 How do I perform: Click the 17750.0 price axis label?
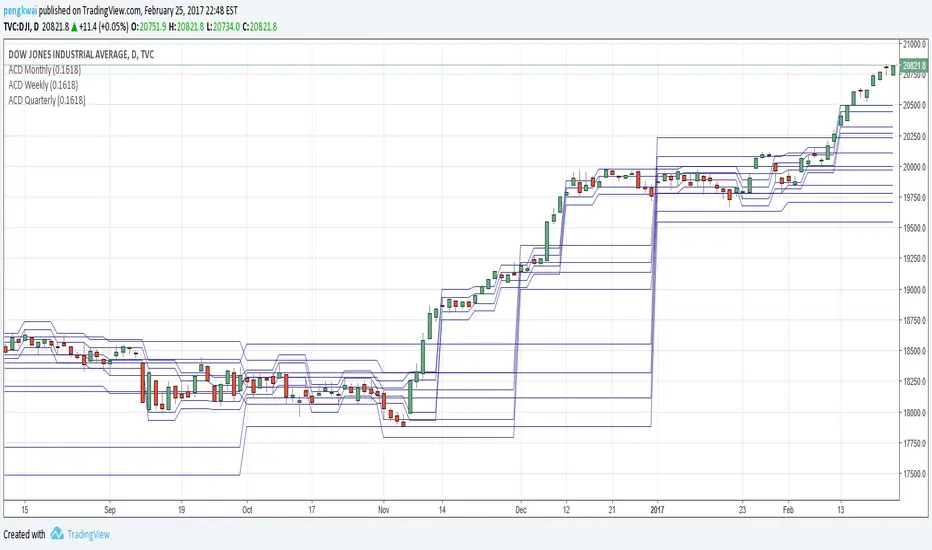tap(914, 444)
